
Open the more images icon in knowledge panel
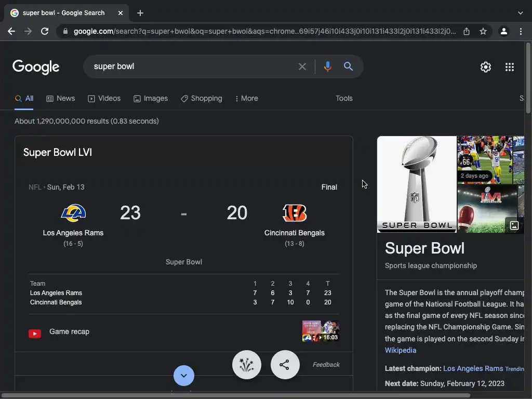pos(514,225)
